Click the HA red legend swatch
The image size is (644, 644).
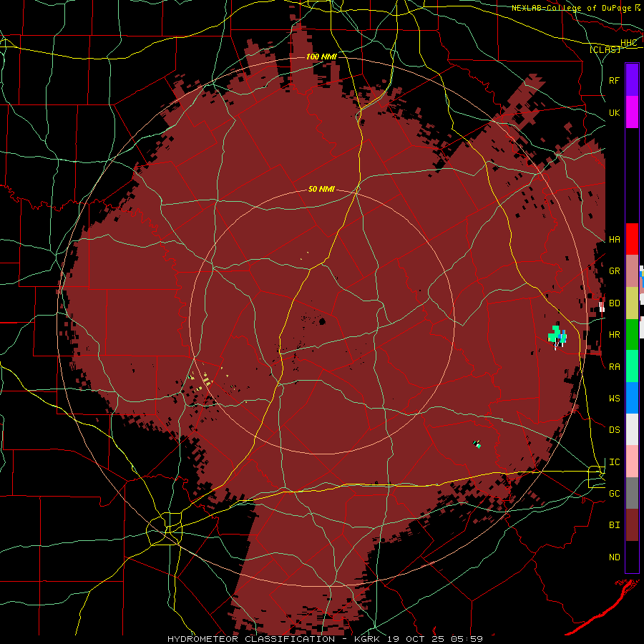point(632,239)
